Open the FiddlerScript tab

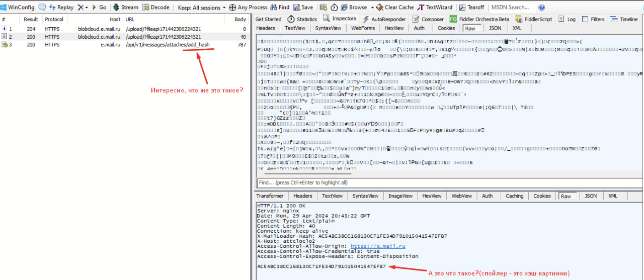534,19
